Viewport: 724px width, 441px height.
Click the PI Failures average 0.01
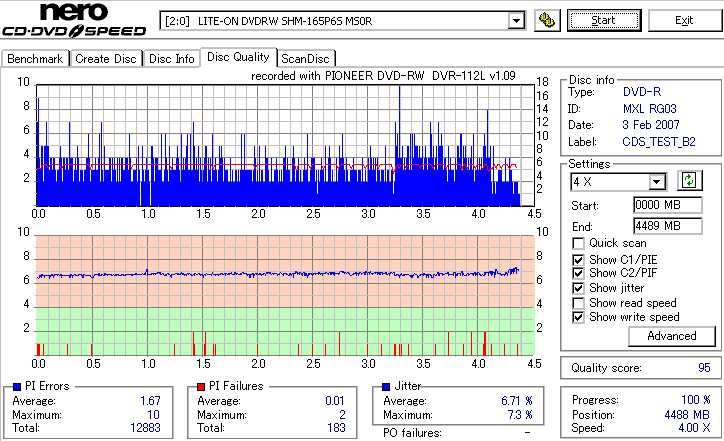[x=335, y=401]
